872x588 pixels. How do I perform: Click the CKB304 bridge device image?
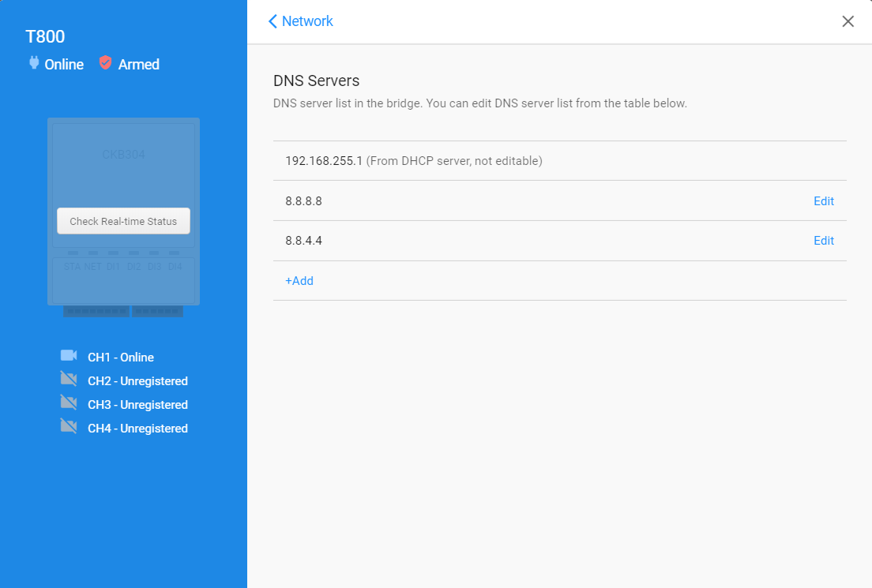point(123,217)
